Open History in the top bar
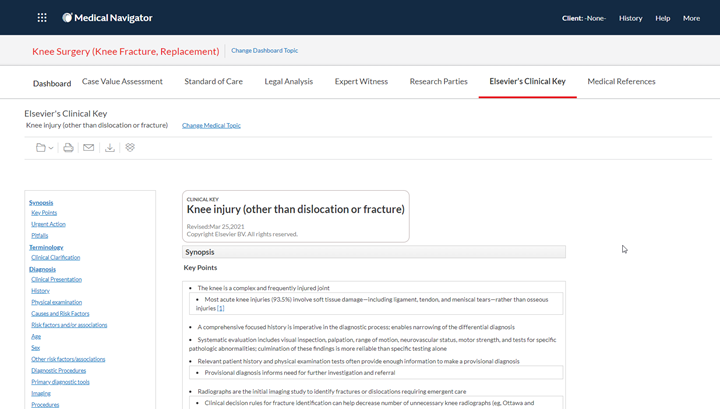 (630, 18)
